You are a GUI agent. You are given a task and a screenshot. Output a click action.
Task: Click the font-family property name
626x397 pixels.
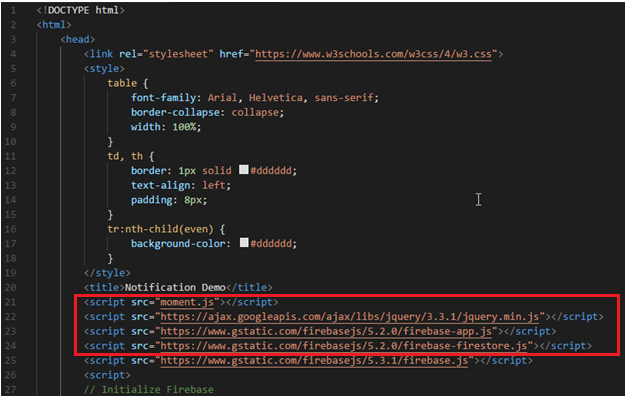[x=164, y=98]
